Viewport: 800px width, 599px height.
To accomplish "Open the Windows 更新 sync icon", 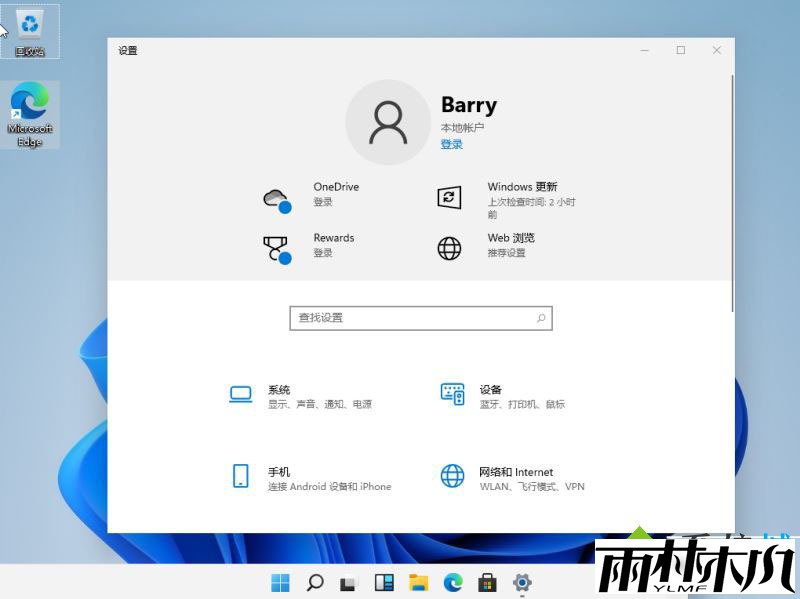I will (x=450, y=197).
